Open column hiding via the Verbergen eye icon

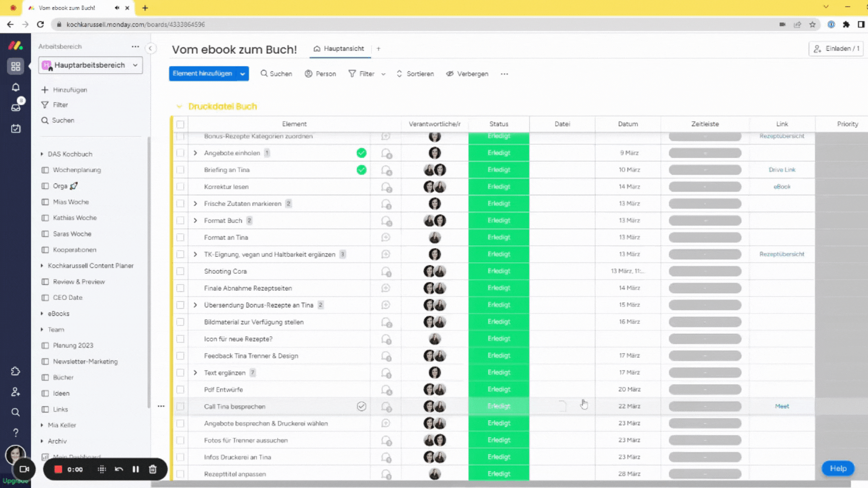click(449, 74)
